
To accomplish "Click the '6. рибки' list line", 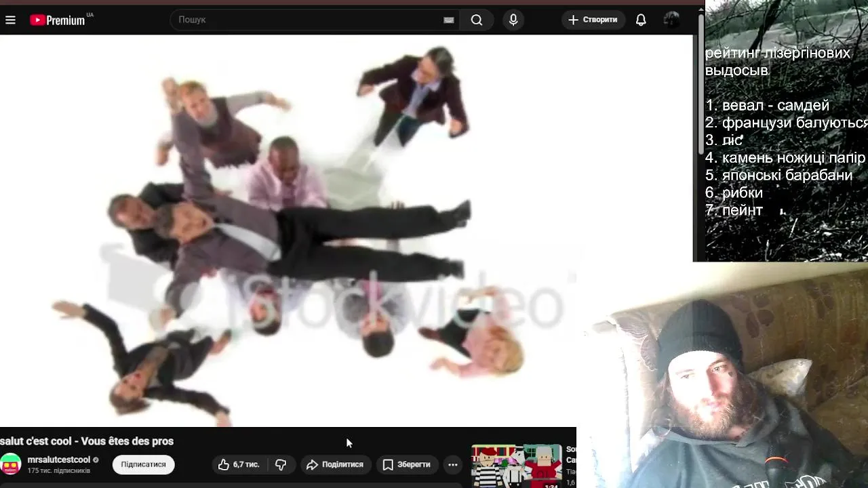I will (734, 193).
